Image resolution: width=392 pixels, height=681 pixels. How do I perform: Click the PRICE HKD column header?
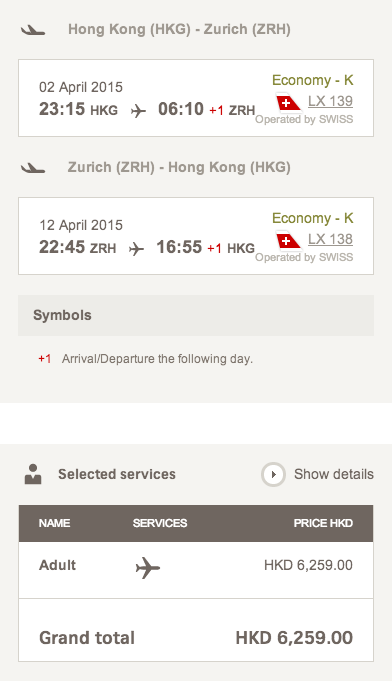pos(323,523)
